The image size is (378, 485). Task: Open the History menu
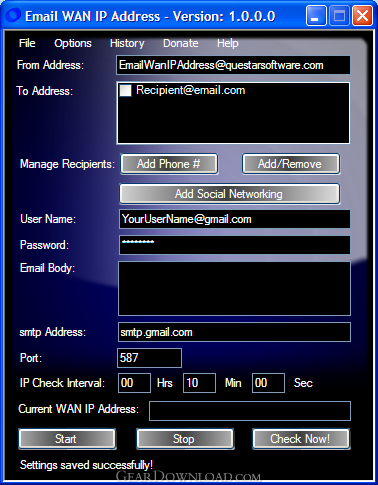click(127, 43)
